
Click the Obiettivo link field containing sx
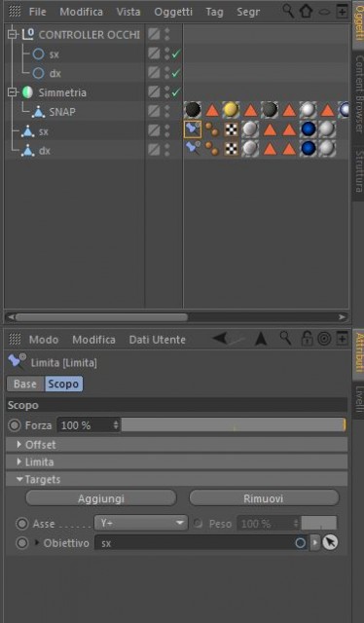[201, 543]
